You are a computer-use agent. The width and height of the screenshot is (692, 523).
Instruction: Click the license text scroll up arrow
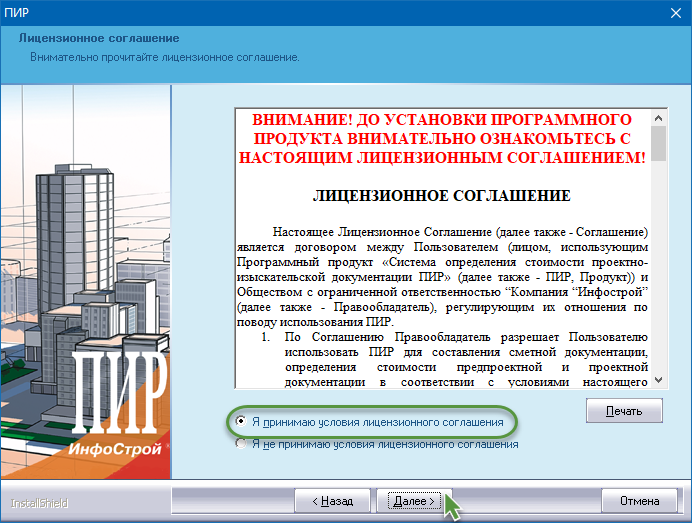pos(658,118)
